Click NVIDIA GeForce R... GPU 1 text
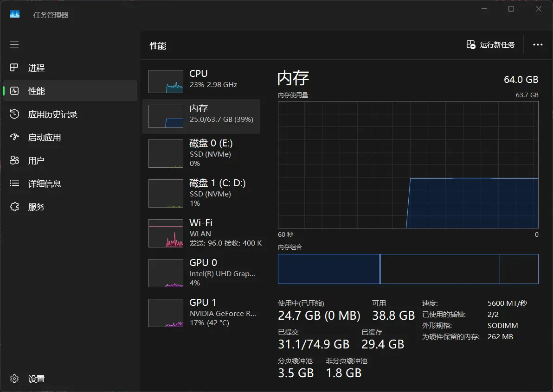 [223, 313]
